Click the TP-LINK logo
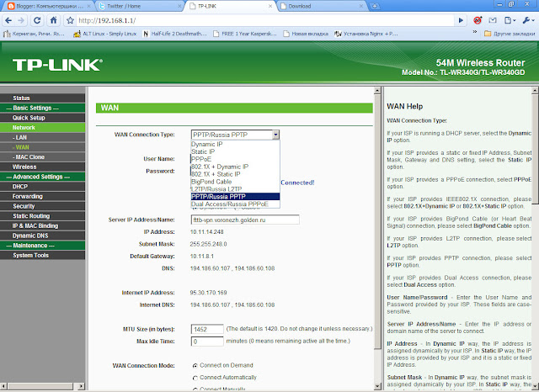Viewport: 539px width, 392px height. 57,65
